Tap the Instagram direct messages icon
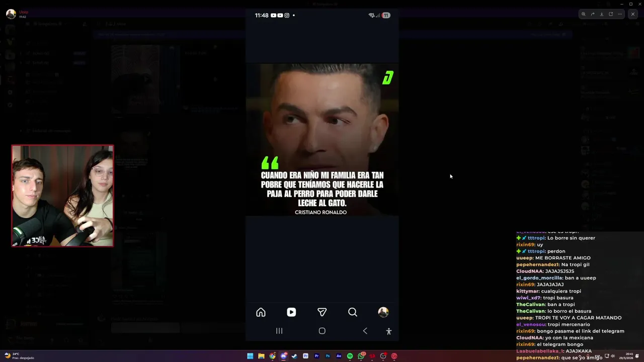Image resolution: width=644 pixels, height=362 pixels. point(322,312)
